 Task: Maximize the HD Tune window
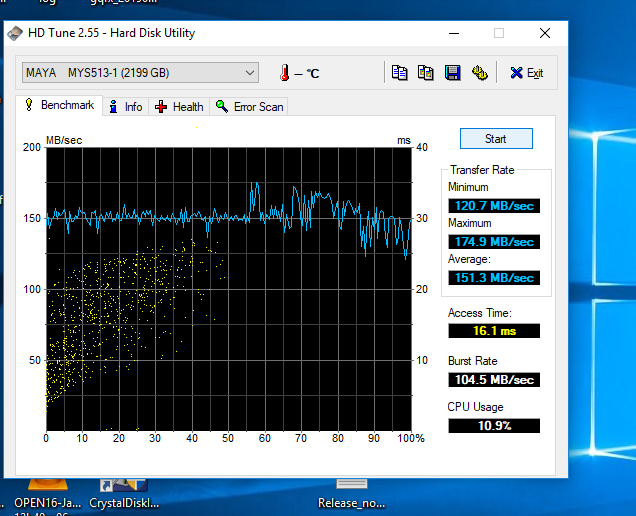click(499, 33)
